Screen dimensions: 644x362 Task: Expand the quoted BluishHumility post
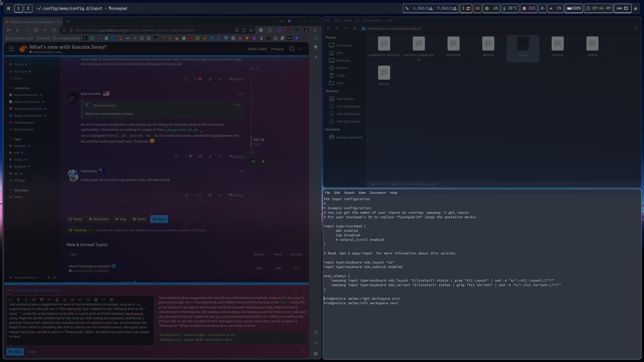pyautogui.click(x=234, y=105)
